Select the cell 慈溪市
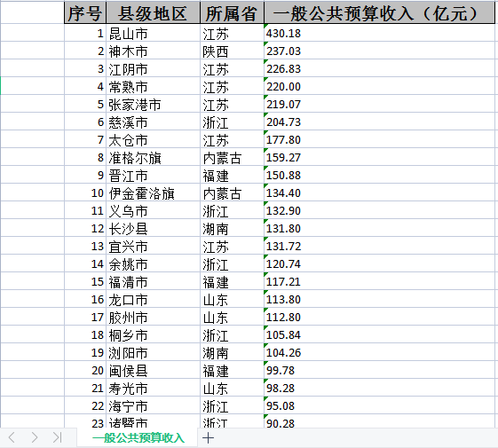 (x=153, y=122)
